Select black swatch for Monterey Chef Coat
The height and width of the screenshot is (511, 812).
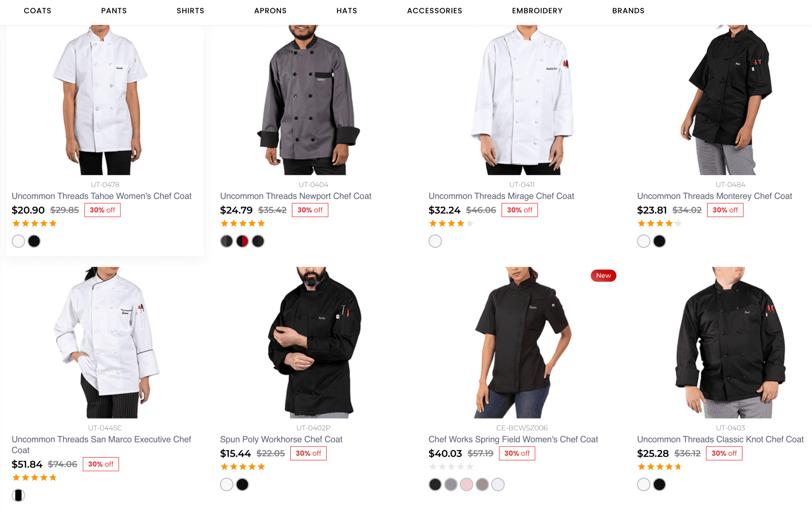click(x=659, y=241)
